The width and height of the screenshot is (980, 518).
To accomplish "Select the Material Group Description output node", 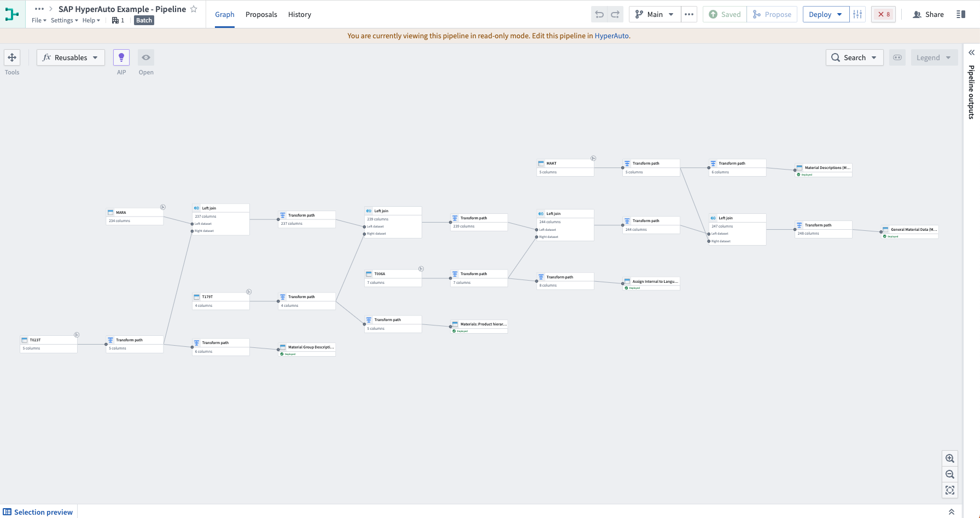I will click(x=307, y=350).
